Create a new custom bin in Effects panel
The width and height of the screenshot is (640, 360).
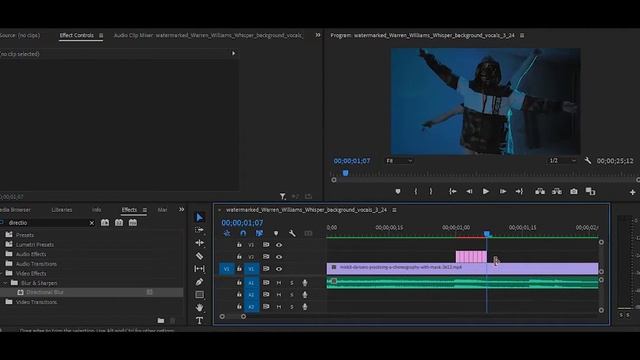click(x=160, y=321)
